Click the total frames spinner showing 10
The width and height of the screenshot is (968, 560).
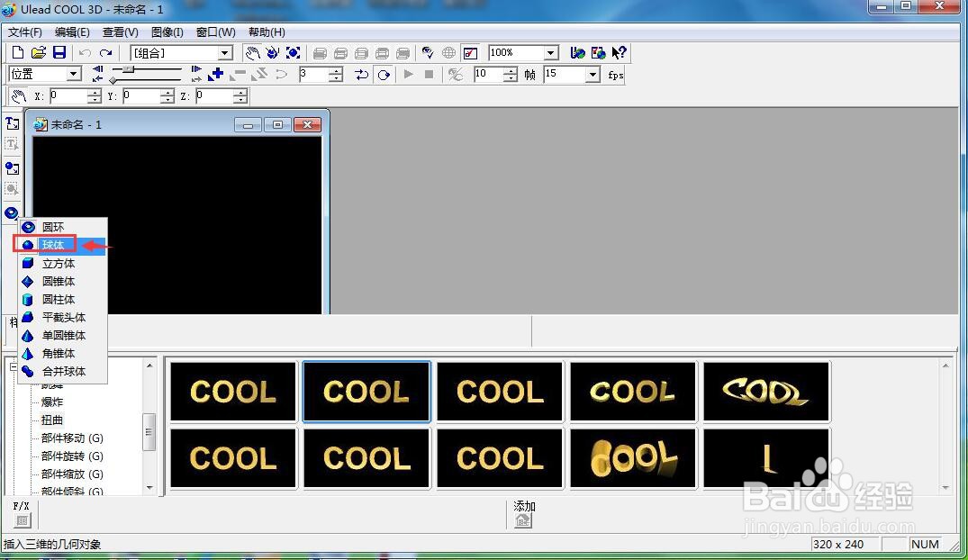tap(510, 75)
